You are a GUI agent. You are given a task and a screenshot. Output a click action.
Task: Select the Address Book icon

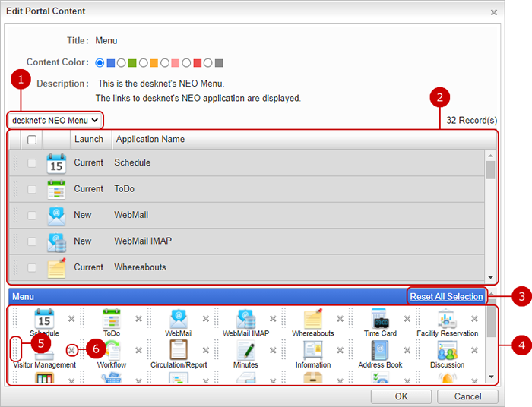(380, 350)
